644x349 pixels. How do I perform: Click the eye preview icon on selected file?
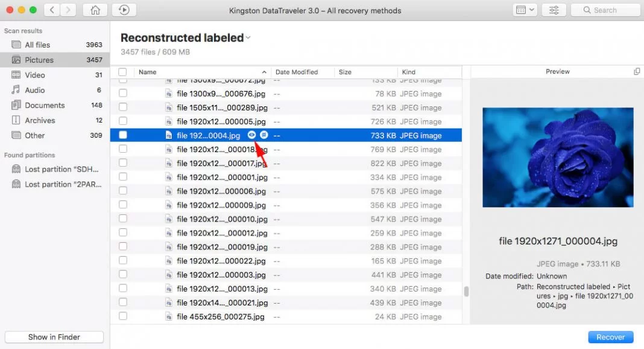click(252, 135)
